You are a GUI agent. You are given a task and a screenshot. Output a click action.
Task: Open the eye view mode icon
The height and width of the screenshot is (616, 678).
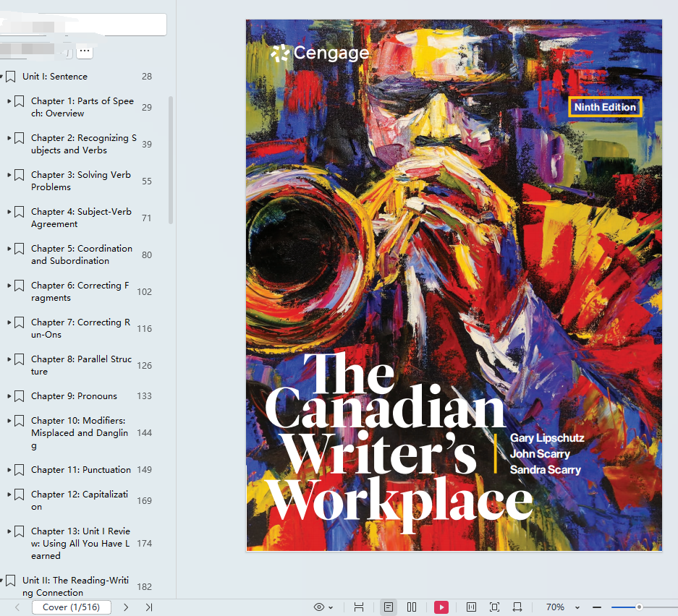(319, 607)
